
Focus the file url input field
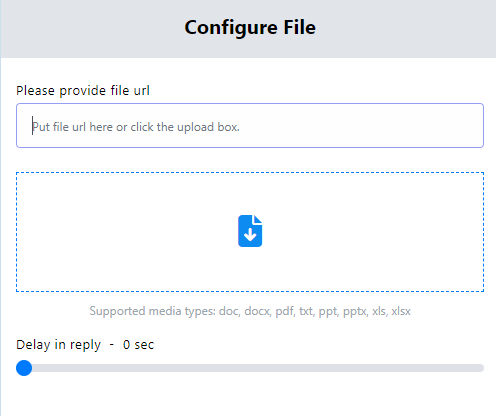click(x=250, y=125)
